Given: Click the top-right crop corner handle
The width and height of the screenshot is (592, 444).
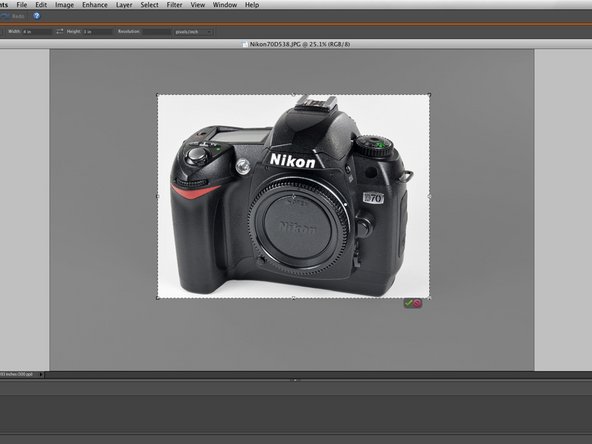Looking at the screenshot, I should click(x=429, y=94).
